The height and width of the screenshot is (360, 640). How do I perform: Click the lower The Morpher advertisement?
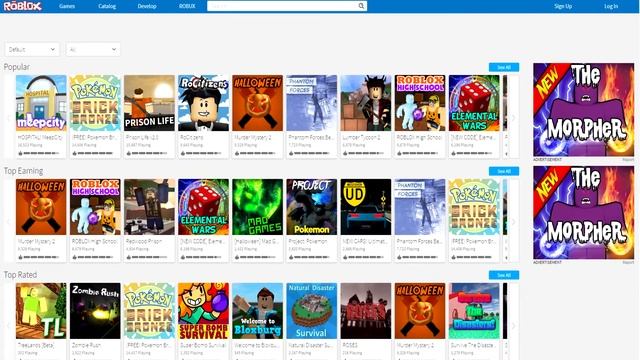click(x=584, y=213)
